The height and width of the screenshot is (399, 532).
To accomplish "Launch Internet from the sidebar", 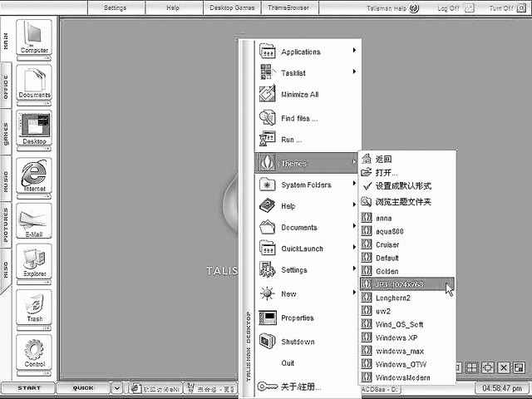I will click(34, 175).
